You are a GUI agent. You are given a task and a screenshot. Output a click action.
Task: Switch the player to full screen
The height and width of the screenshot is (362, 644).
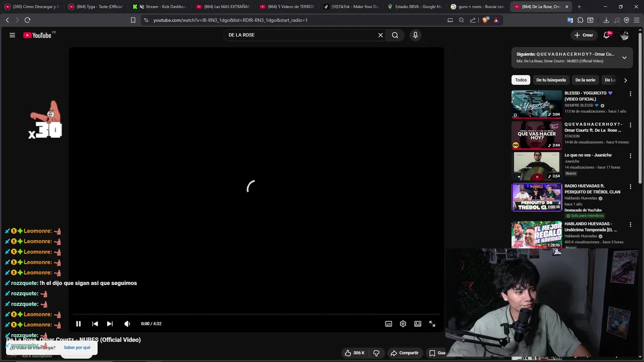(432, 324)
